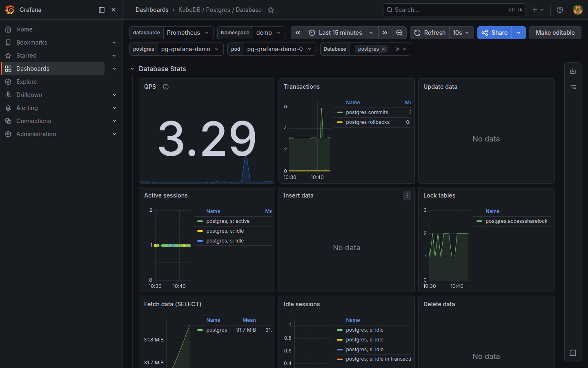Collapse the Database Stats row
Image resolution: width=588 pixels, height=368 pixels.
tap(132, 69)
